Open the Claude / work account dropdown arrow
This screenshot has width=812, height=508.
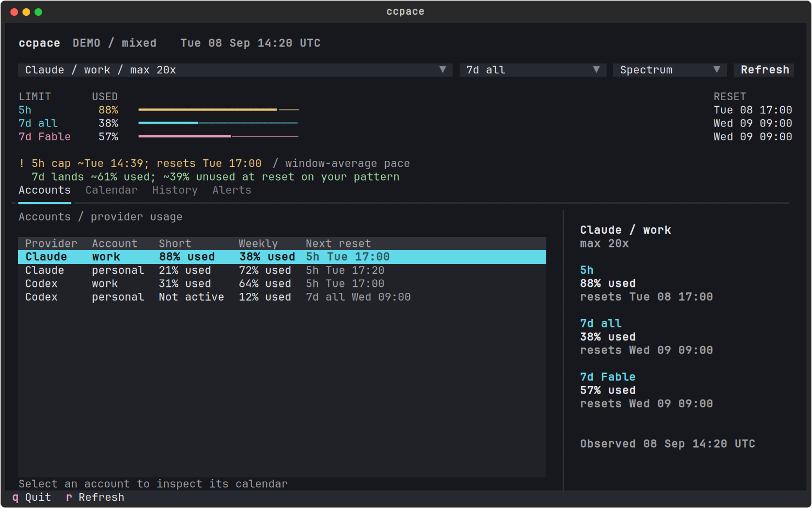(x=443, y=70)
